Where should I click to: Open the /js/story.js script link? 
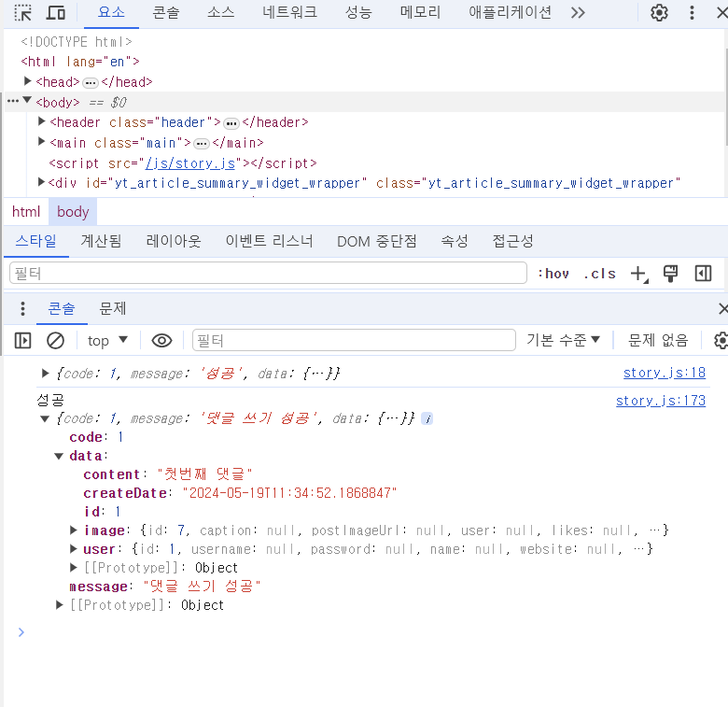coord(190,163)
